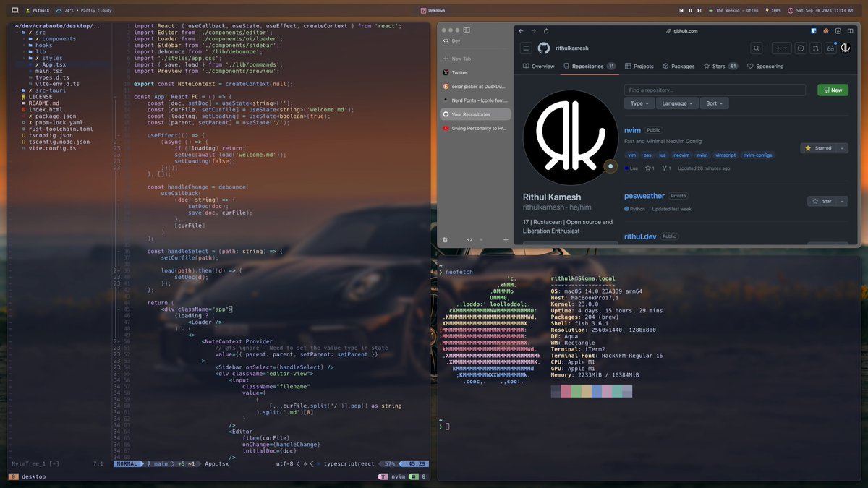Pause music playback in top bar
This screenshot has height=488, width=868.
point(690,11)
